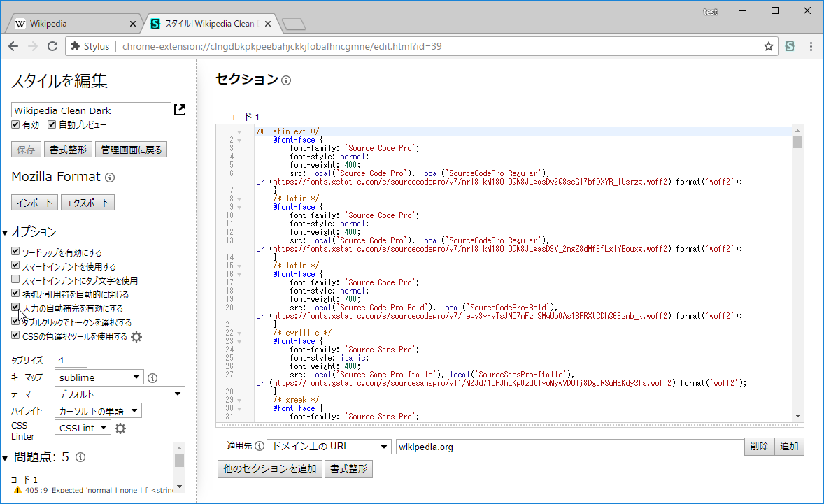The height and width of the screenshot is (504, 824).
Task: Click the Stylus extension toolbar icon
Action: coord(789,46)
